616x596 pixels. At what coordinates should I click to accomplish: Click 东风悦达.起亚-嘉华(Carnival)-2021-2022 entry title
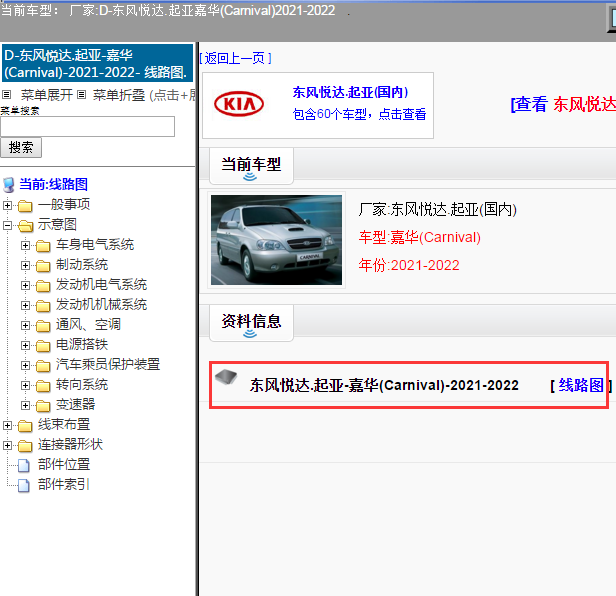click(384, 385)
